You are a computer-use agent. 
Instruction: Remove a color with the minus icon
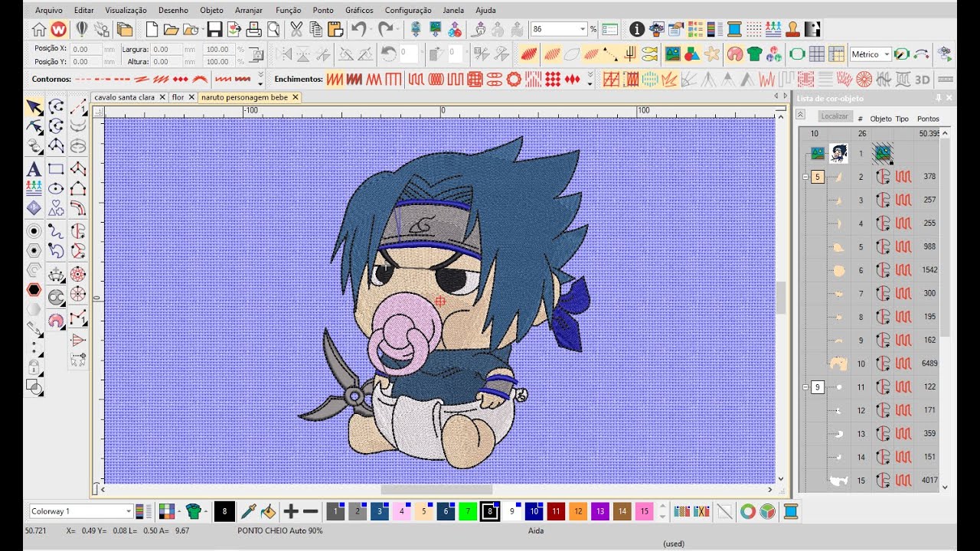[310, 511]
